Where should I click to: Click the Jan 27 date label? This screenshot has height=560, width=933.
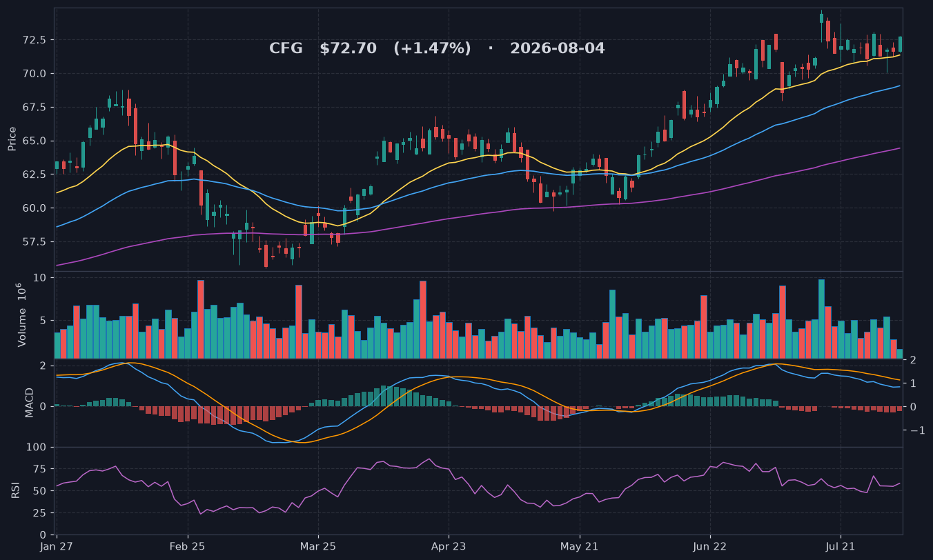coord(57,546)
